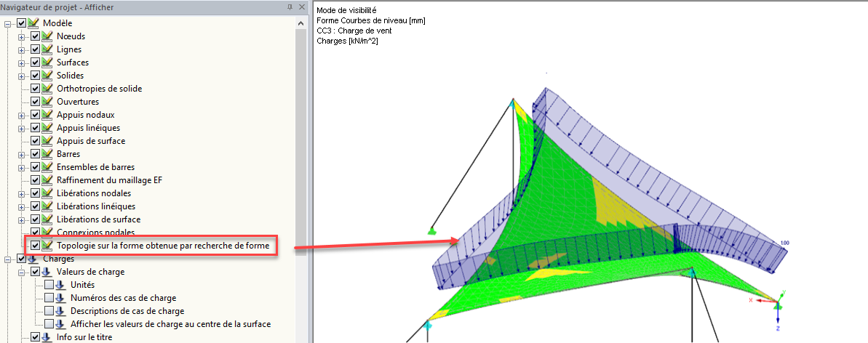This screenshot has height=343, width=868.
Task: Click Libérations linéiques icon
Action: tap(47, 206)
